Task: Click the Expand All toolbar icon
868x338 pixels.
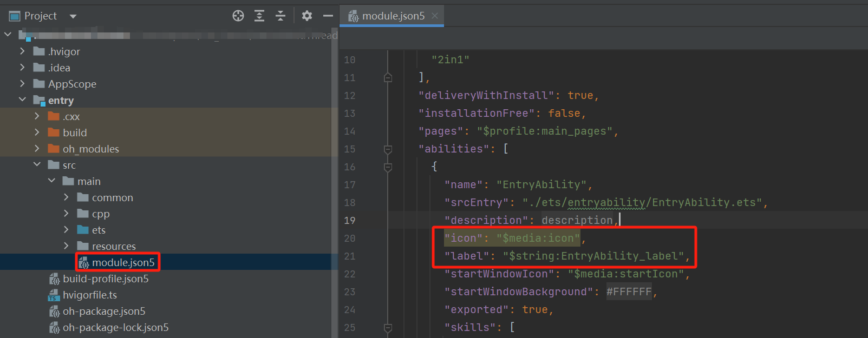Action: click(259, 16)
